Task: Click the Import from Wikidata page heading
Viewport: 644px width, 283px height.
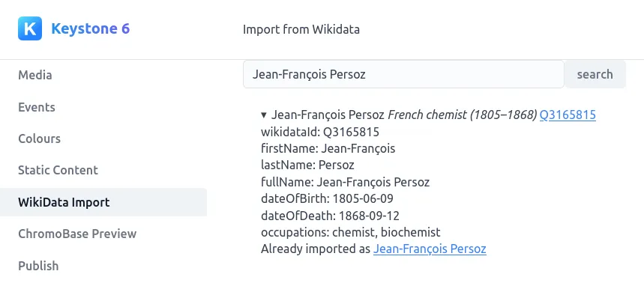Action: pos(301,29)
